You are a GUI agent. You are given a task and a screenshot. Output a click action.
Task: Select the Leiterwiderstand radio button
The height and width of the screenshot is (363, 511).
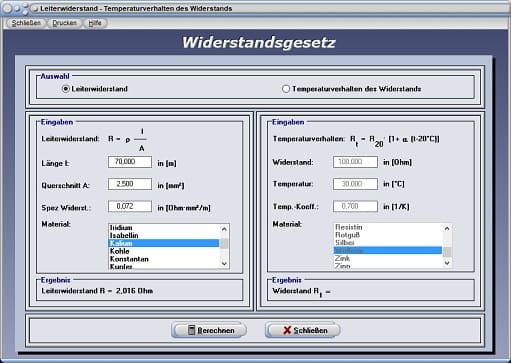tap(66, 89)
